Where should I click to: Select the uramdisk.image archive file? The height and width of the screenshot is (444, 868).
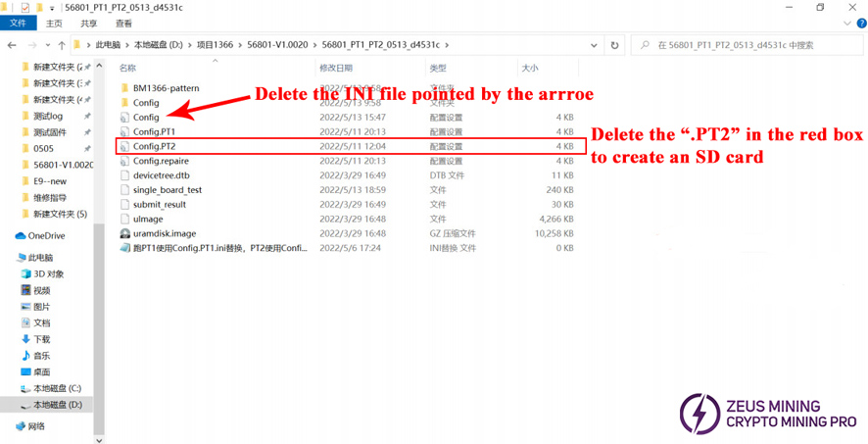164,234
